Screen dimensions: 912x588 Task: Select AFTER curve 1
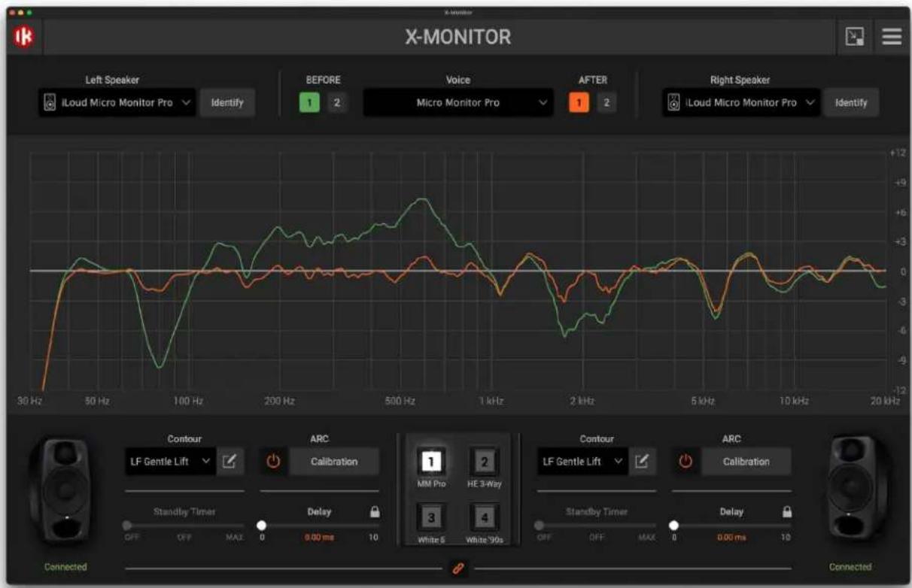pos(579,103)
